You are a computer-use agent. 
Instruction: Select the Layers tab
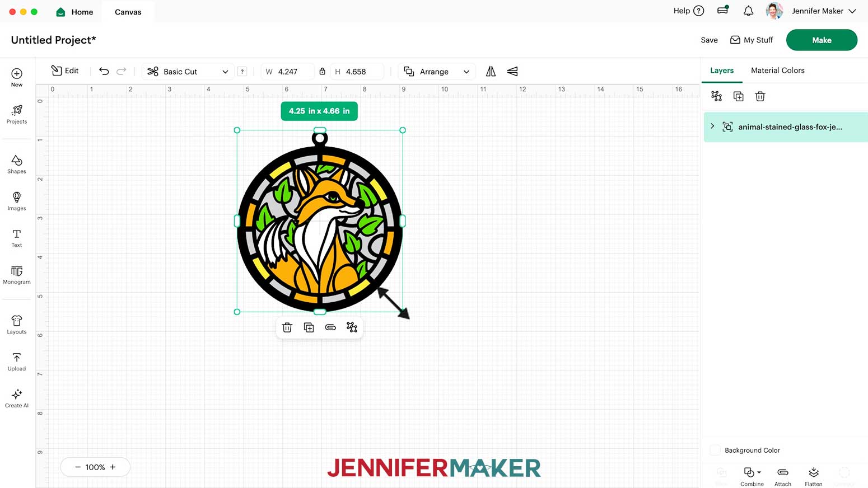pyautogui.click(x=722, y=71)
